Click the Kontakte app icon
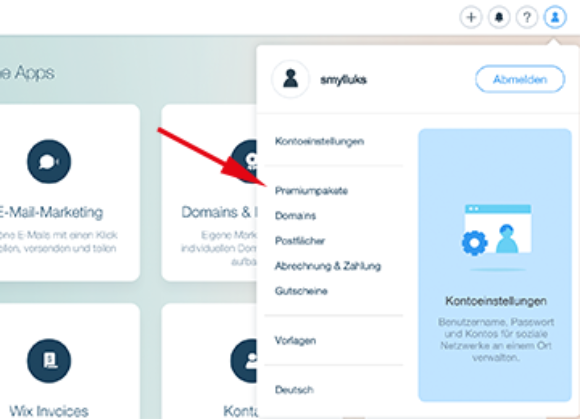Screen dimensions: 580x419 tap(244, 361)
